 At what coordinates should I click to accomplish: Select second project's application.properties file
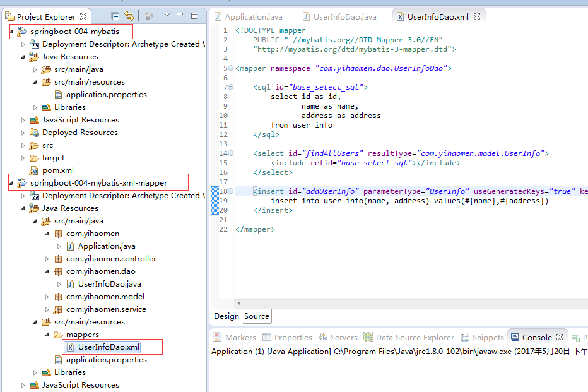click(107, 360)
